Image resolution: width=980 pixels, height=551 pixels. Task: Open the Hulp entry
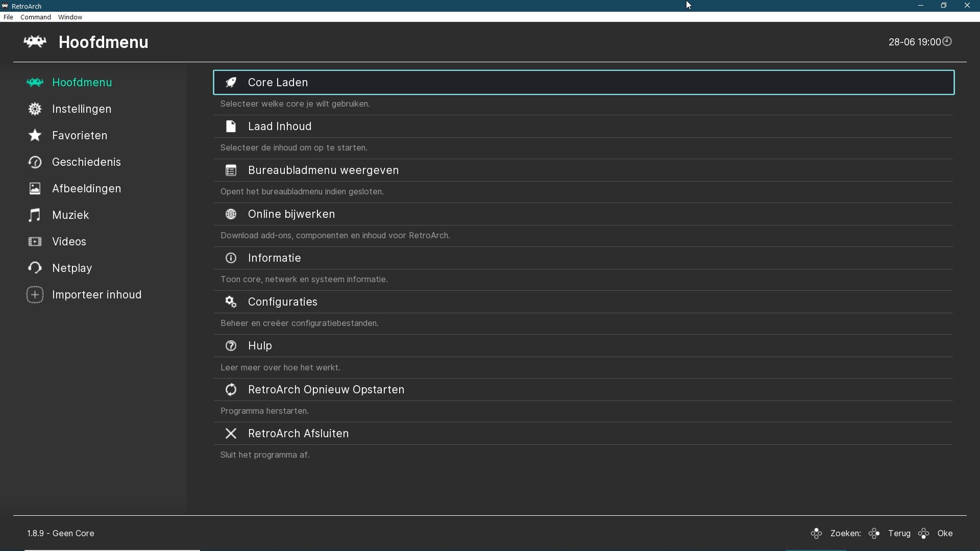[583, 346]
